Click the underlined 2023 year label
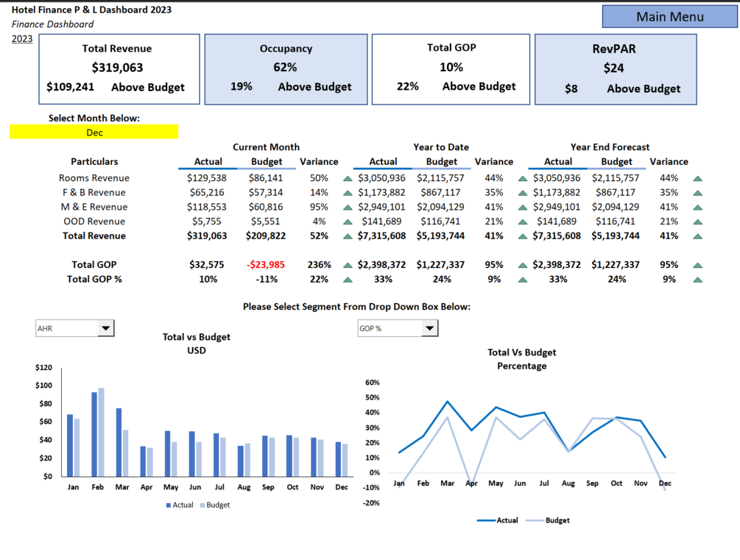 (22, 39)
